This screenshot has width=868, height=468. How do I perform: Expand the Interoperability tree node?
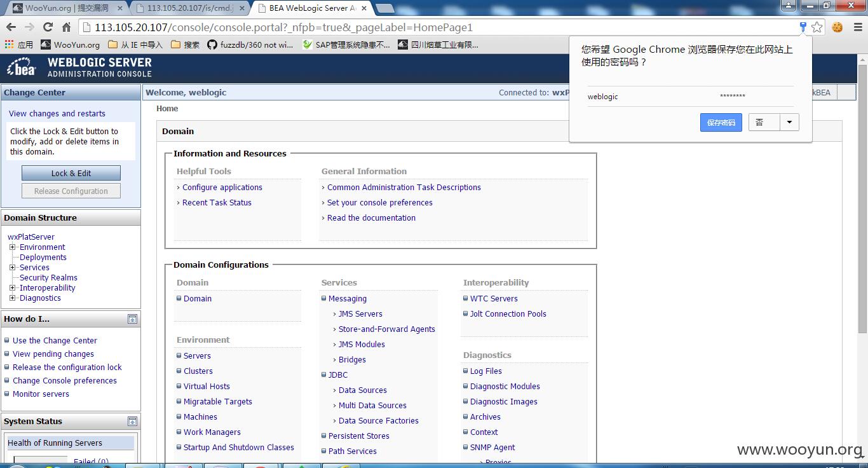click(x=12, y=288)
